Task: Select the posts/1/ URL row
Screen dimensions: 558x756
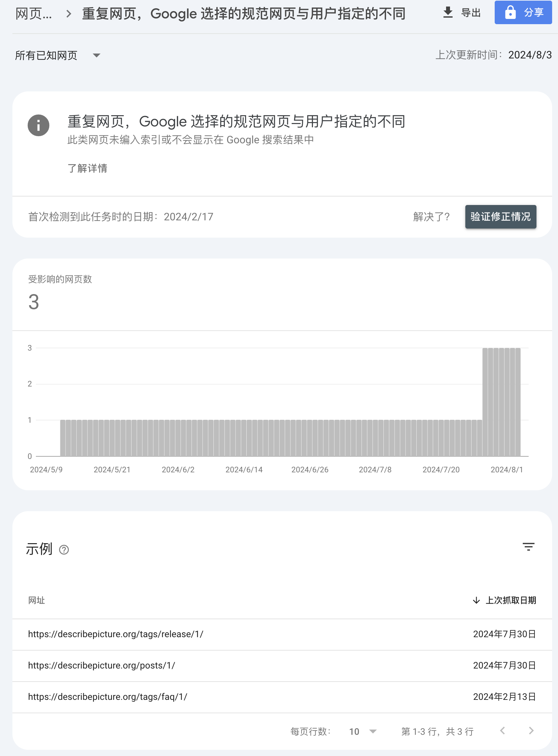Action: click(282, 666)
